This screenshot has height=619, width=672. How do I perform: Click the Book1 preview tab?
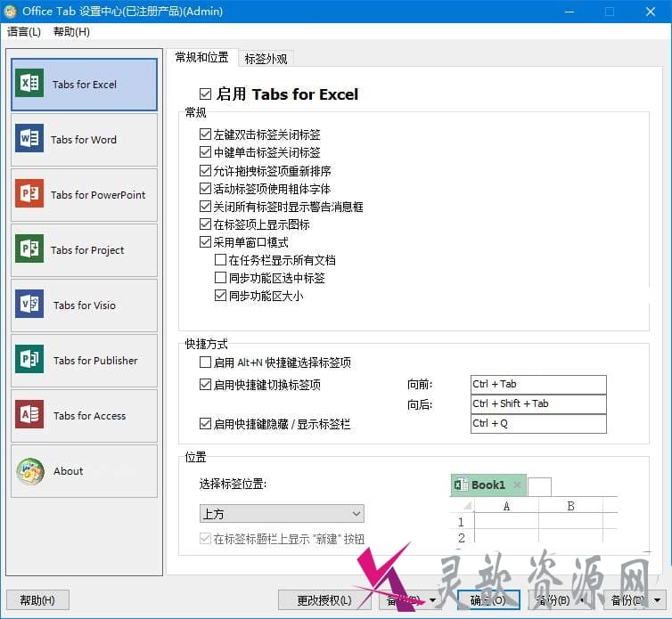pos(488,485)
